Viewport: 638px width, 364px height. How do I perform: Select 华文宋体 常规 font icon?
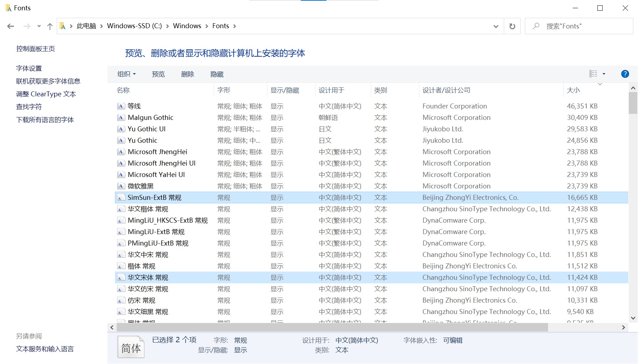pyautogui.click(x=121, y=278)
